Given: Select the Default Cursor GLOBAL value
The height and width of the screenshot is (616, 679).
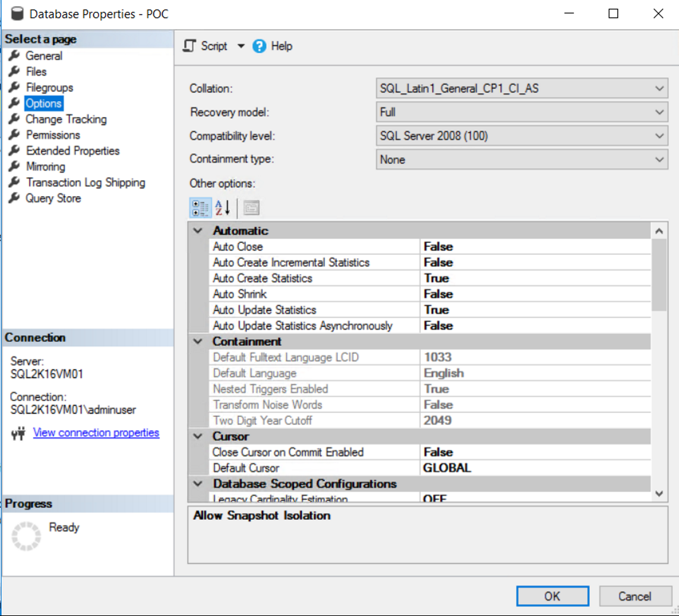Looking at the screenshot, I should click(x=535, y=468).
